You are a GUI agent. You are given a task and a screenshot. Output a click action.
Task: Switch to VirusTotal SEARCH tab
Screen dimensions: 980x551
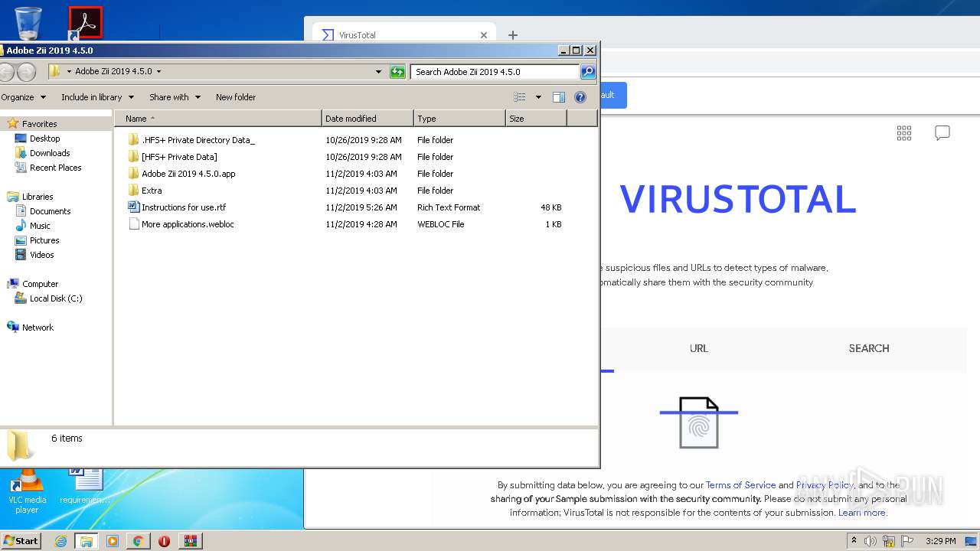coord(869,348)
